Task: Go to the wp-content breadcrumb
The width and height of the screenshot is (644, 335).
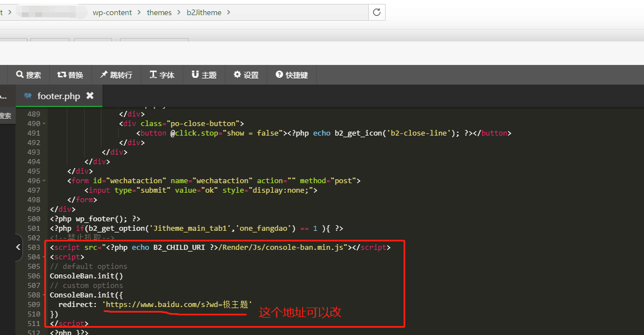Action: point(112,12)
